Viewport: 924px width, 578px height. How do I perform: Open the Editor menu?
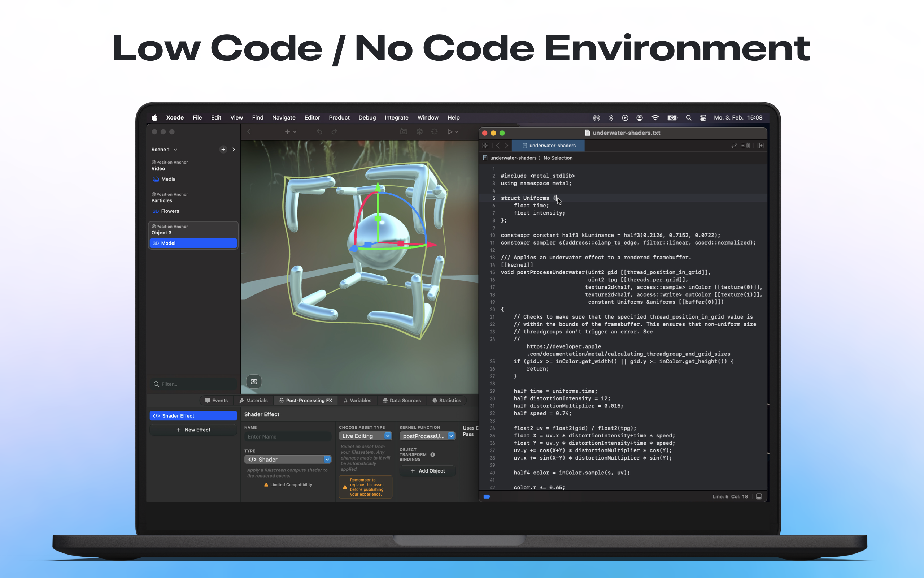312,118
